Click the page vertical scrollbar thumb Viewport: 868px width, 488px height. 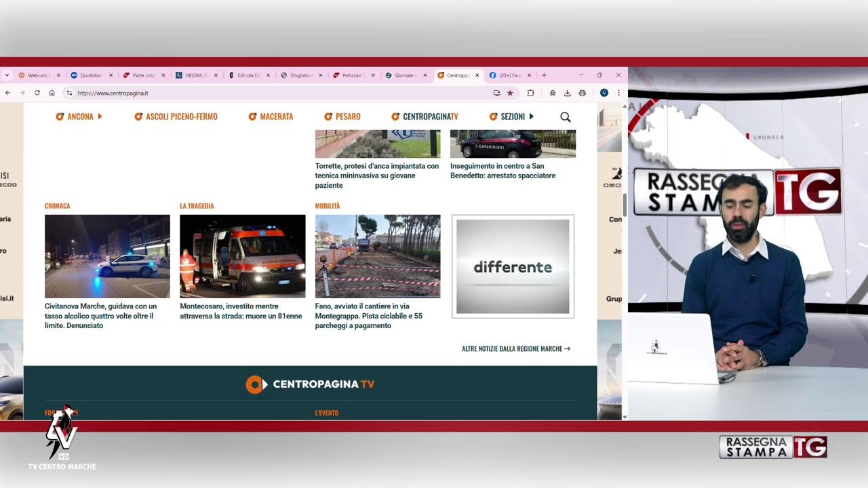[625, 206]
